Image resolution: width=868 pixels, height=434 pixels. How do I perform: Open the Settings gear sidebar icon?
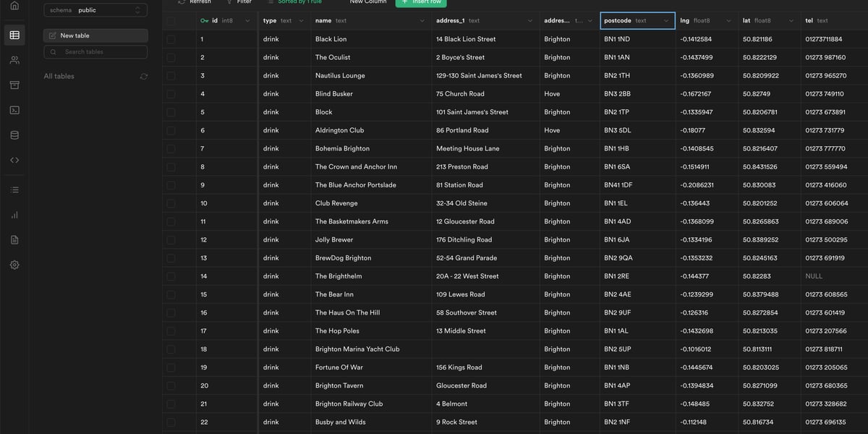[x=14, y=265]
